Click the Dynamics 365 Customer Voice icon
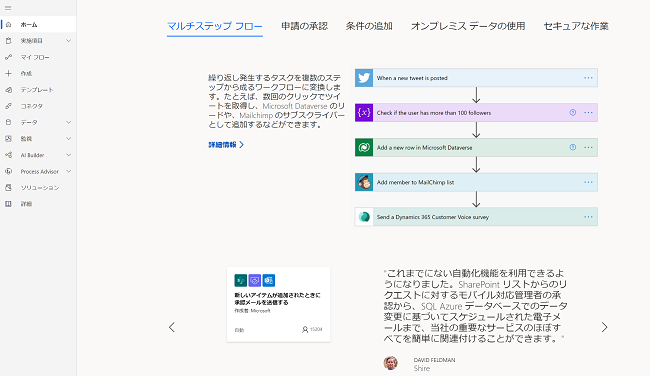Viewport: 650px width, 376px height. [x=364, y=217]
